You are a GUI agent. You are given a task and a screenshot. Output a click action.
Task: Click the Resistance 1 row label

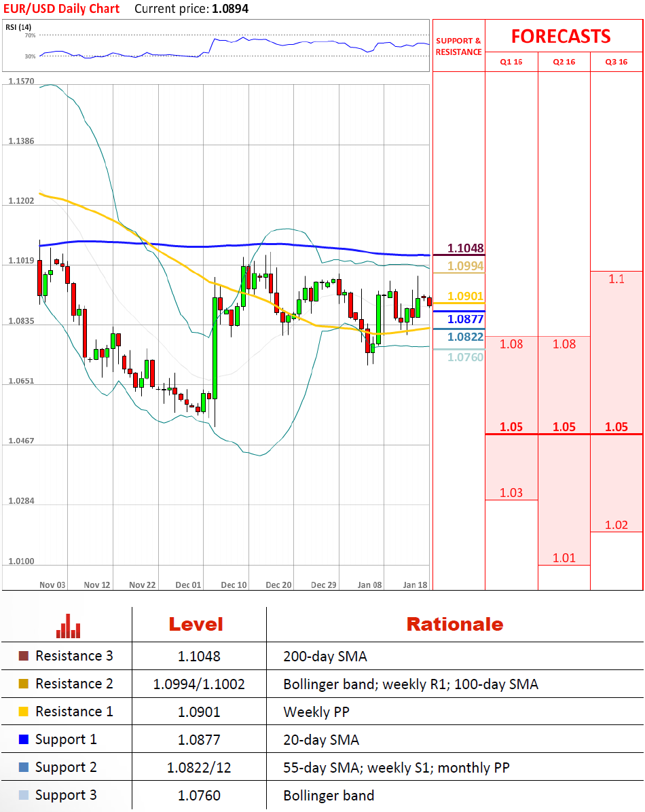pos(74,712)
